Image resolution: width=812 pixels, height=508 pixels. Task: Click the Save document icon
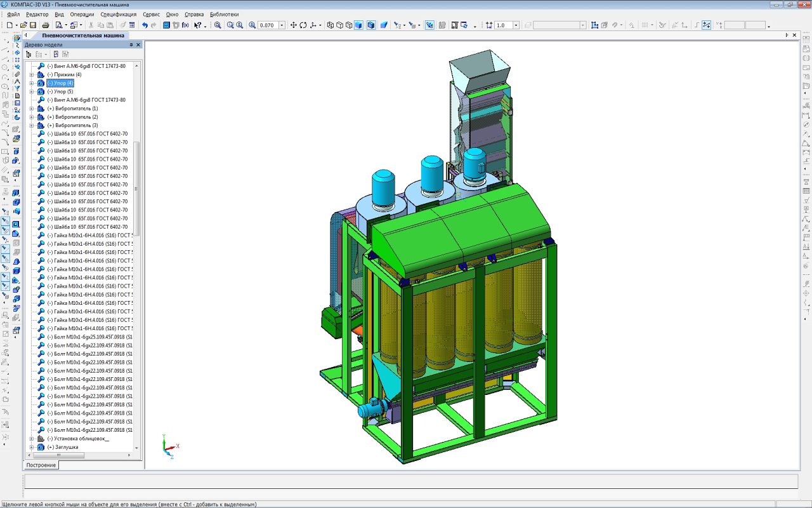tap(33, 25)
